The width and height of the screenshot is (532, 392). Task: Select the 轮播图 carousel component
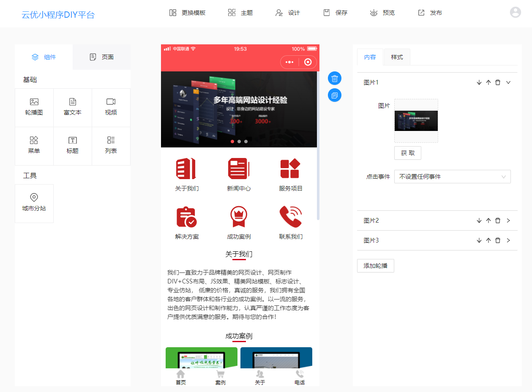[34, 108]
